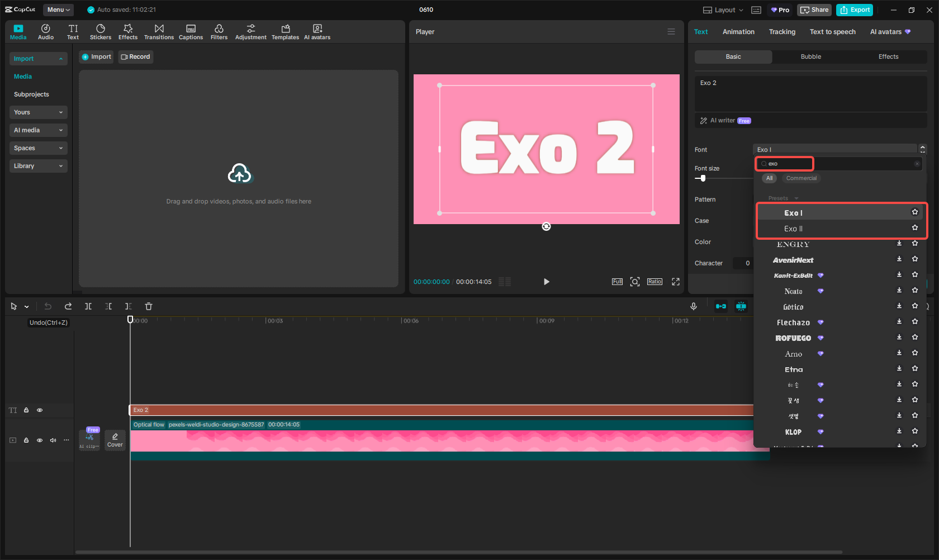Image resolution: width=939 pixels, height=560 pixels.
Task: Favorite the ROFUEGO font star
Action: 915,337
